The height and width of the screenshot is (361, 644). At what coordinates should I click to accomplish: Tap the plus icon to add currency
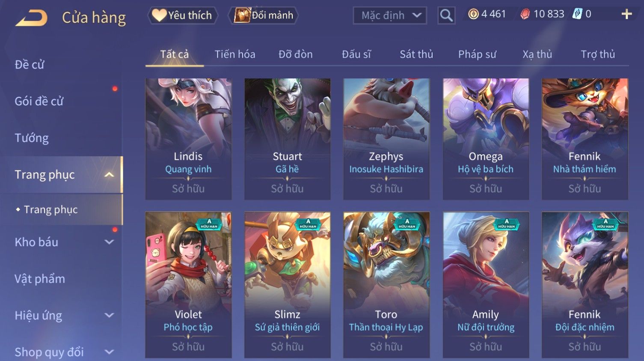tap(626, 14)
